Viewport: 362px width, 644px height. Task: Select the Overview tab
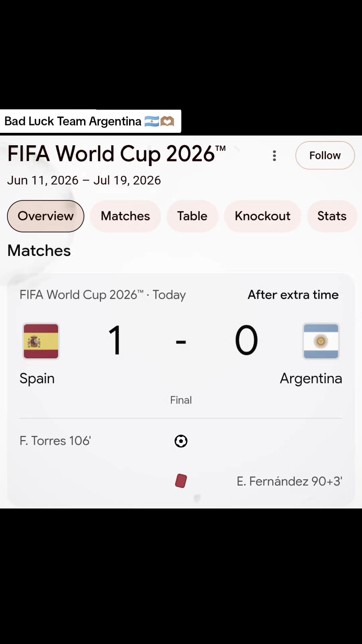click(46, 216)
